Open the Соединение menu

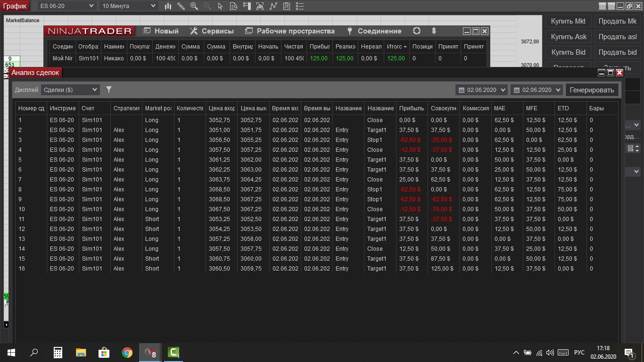(x=374, y=31)
